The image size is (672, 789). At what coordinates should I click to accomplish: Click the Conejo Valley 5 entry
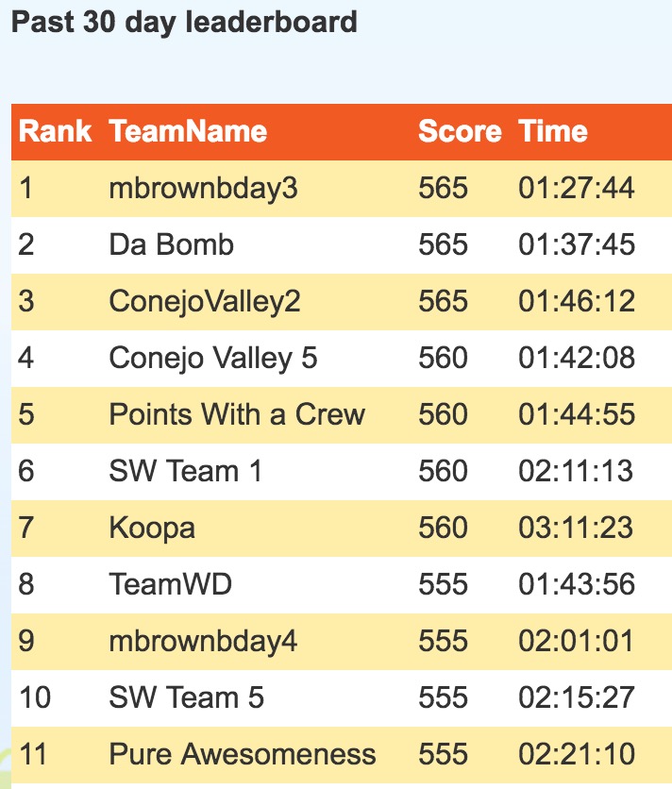pos(213,359)
